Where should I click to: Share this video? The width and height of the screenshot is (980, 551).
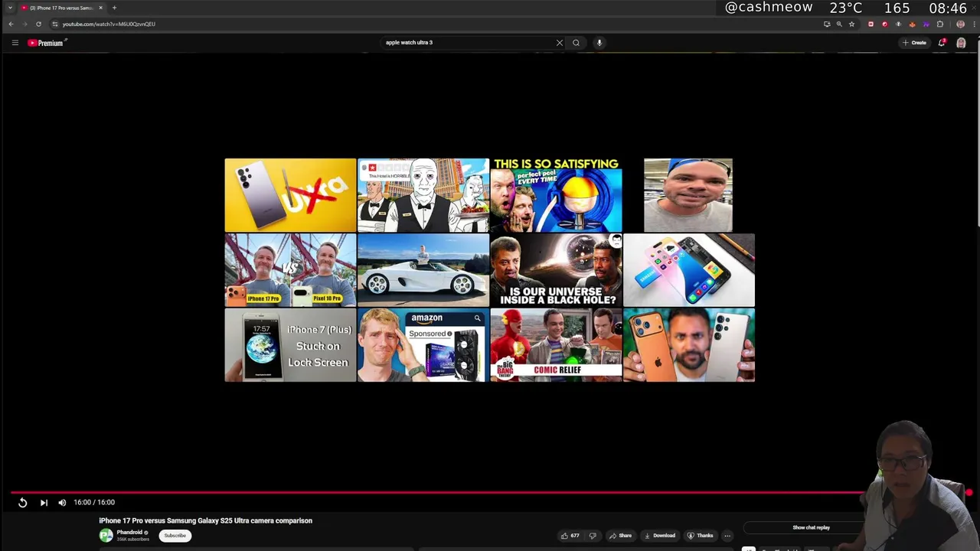coord(620,536)
